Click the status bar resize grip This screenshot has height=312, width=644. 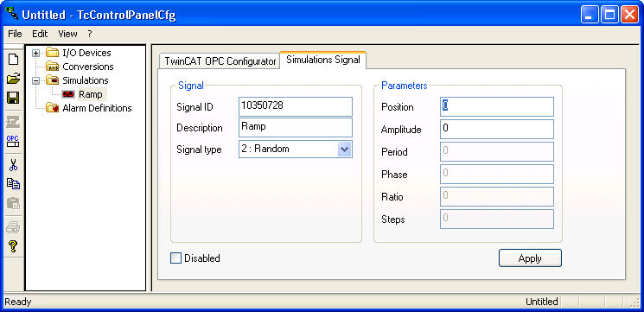(635, 303)
